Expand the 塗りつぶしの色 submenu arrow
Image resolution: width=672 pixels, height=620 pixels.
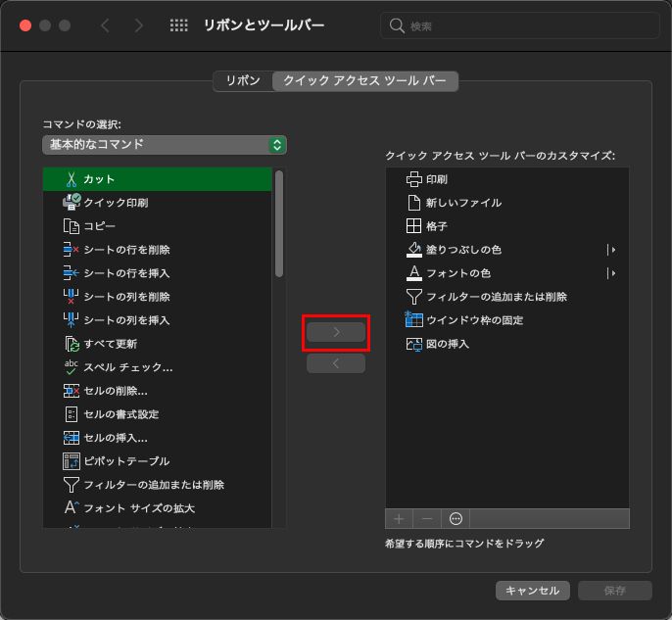[x=612, y=250]
